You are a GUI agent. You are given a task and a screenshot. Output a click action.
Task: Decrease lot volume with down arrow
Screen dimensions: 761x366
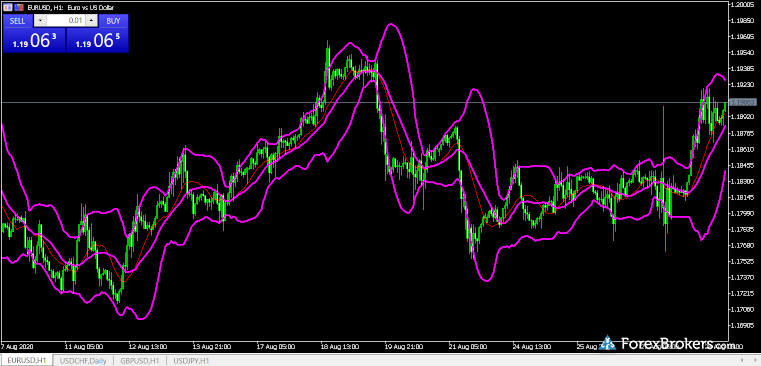click(x=40, y=21)
